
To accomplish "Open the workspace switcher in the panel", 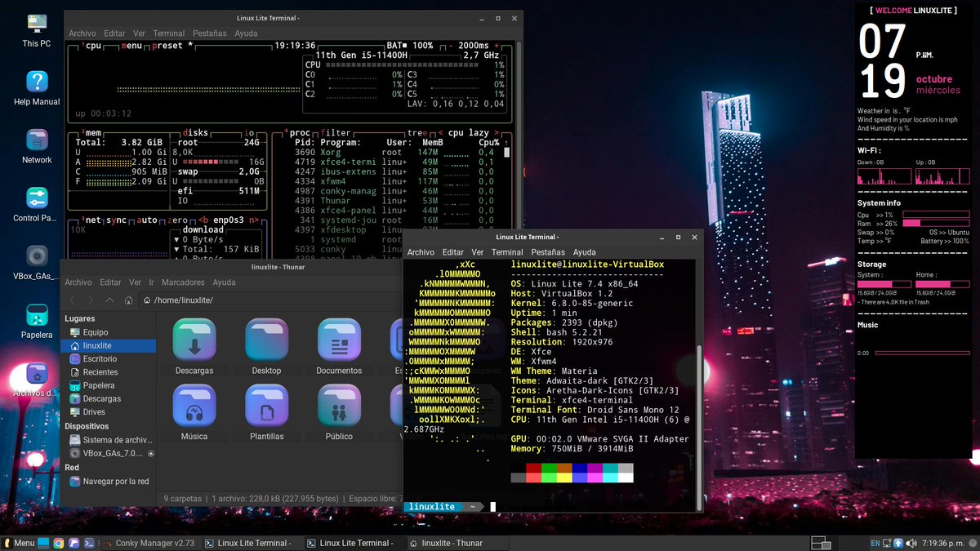I will point(821,543).
